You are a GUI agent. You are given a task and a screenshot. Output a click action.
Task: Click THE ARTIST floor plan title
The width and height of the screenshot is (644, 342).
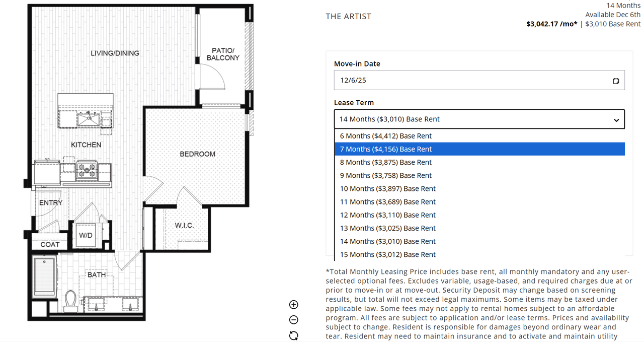(x=348, y=17)
